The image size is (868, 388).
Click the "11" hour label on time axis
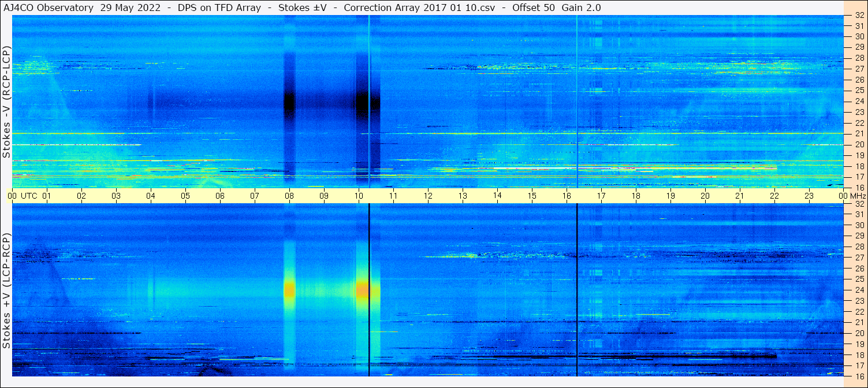tap(393, 196)
